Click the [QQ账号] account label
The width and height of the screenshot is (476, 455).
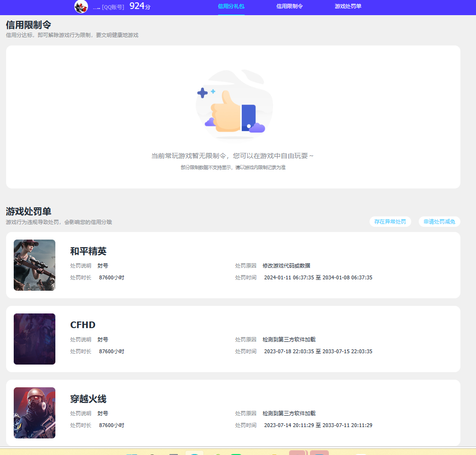click(x=113, y=7)
